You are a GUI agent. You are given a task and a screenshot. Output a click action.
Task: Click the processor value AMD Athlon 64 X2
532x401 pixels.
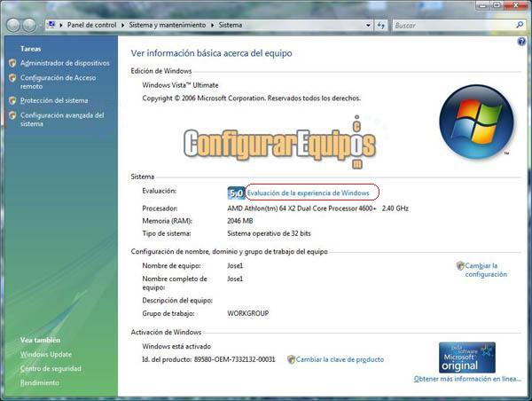[318, 208]
